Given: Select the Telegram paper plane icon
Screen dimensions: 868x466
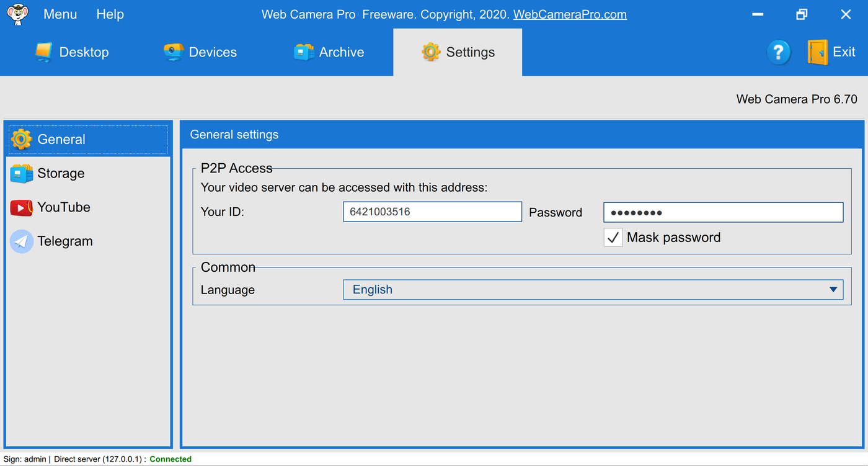Looking at the screenshot, I should (21, 241).
